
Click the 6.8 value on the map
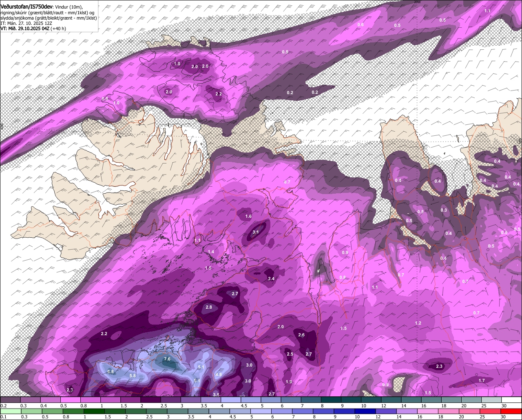pos(111,372)
